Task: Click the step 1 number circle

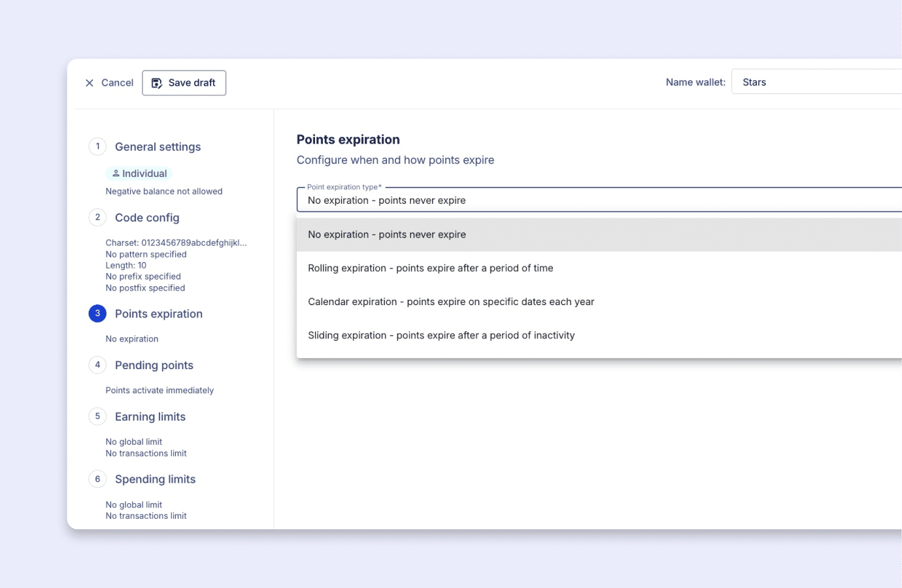Action: point(97,146)
